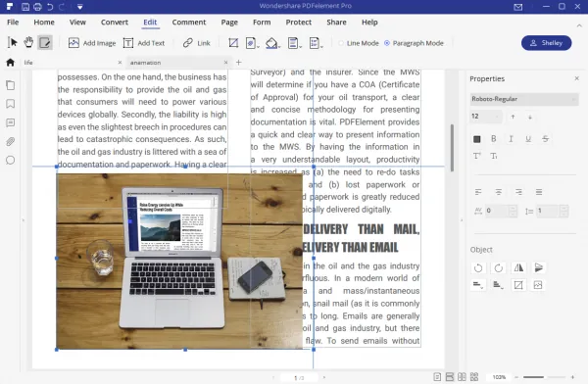Open the Header & Footer dropdown
The width and height of the screenshot is (588, 384).
[294, 43]
